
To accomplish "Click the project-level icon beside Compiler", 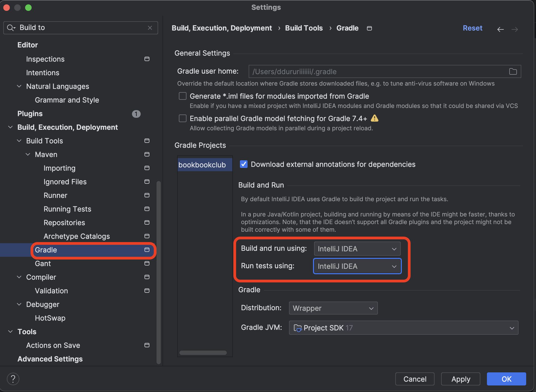I will 147,277.
